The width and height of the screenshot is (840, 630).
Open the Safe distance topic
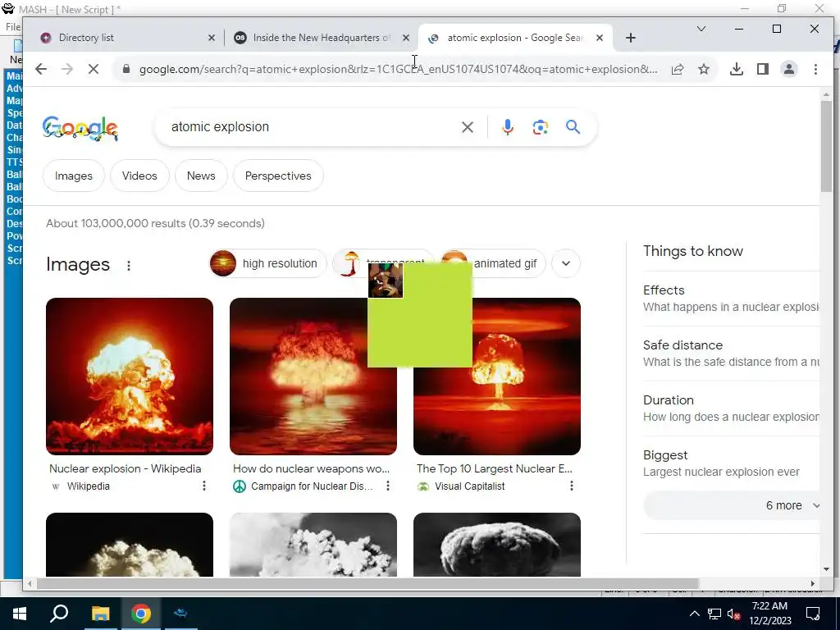tap(731, 354)
